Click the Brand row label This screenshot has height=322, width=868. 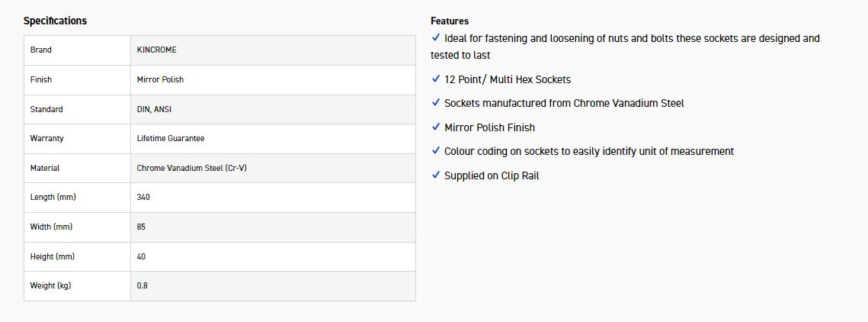(x=41, y=50)
